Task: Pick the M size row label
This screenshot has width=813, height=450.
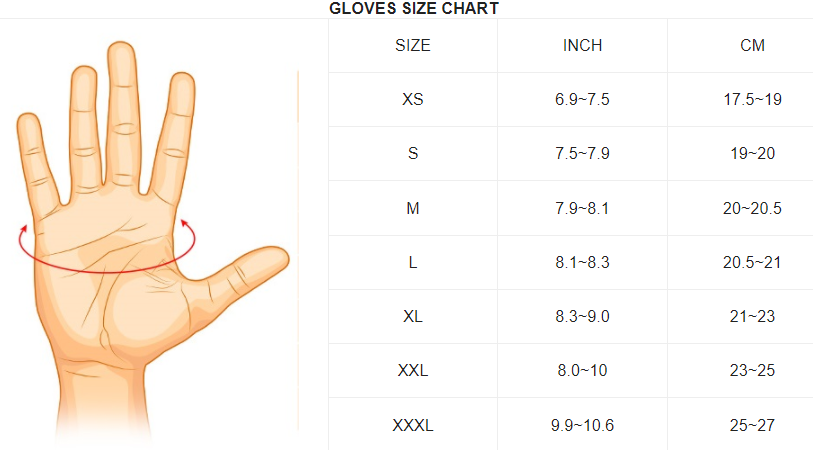Action: click(413, 208)
